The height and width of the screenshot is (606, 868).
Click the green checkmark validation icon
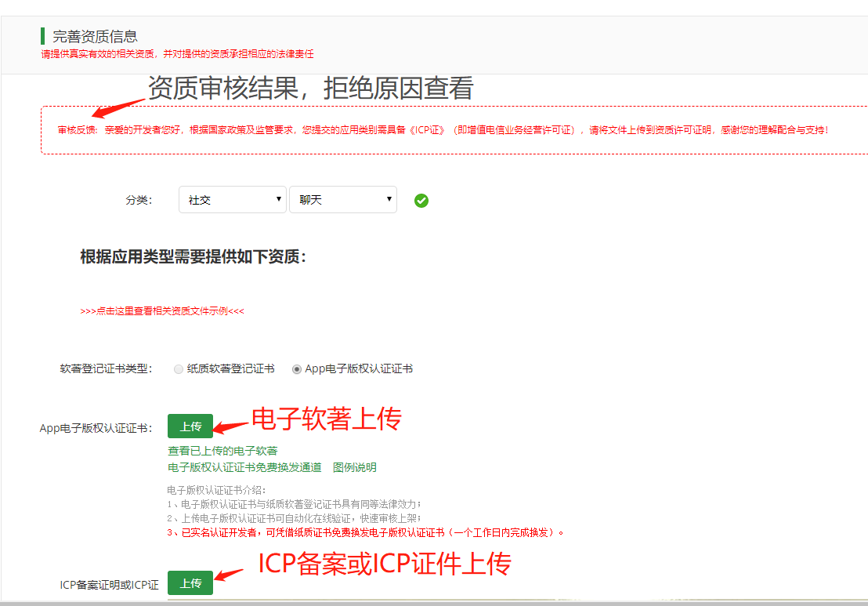(x=421, y=201)
